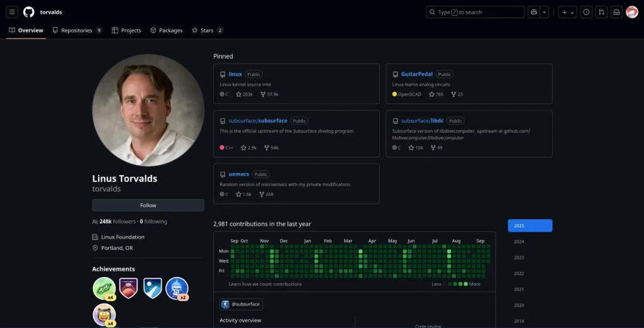Click the yellow OpenSCAD language dot
644x328 pixels.
[394, 94]
